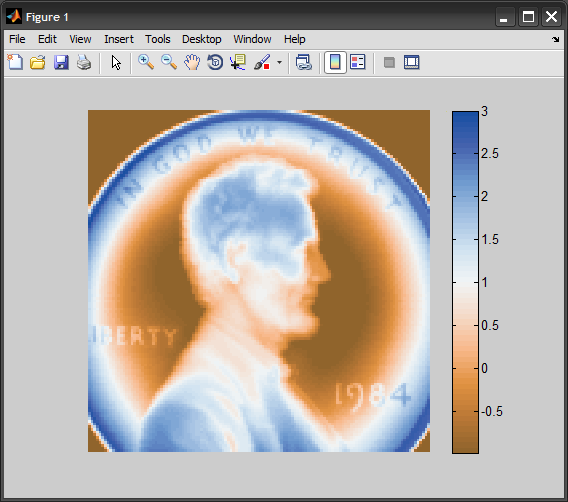The width and height of the screenshot is (568, 502).
Task: Maximize the Figure 1 window
Action: tap(528, 17)
